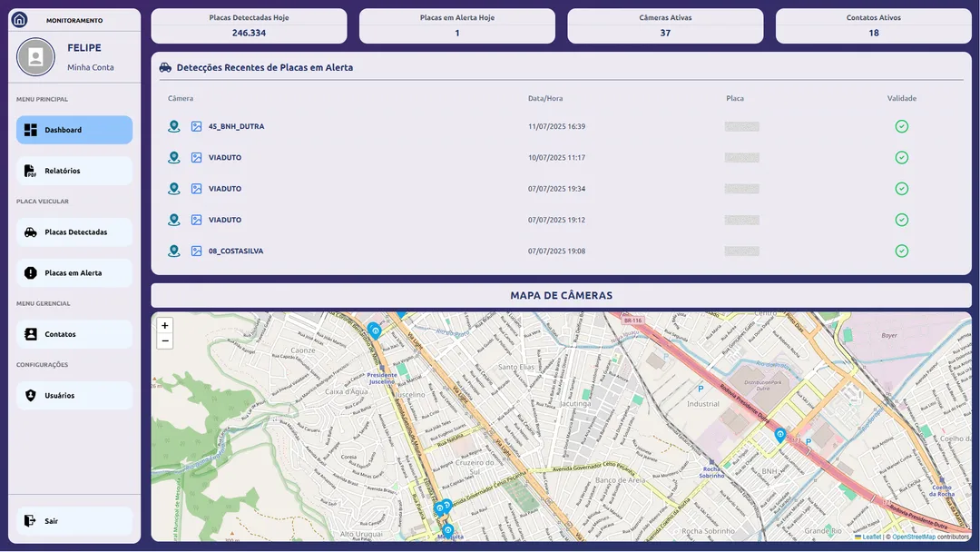This screenshot has width=980, height=552.
Task: Open Placas em Alerta page
Action: tap(74, 273)
